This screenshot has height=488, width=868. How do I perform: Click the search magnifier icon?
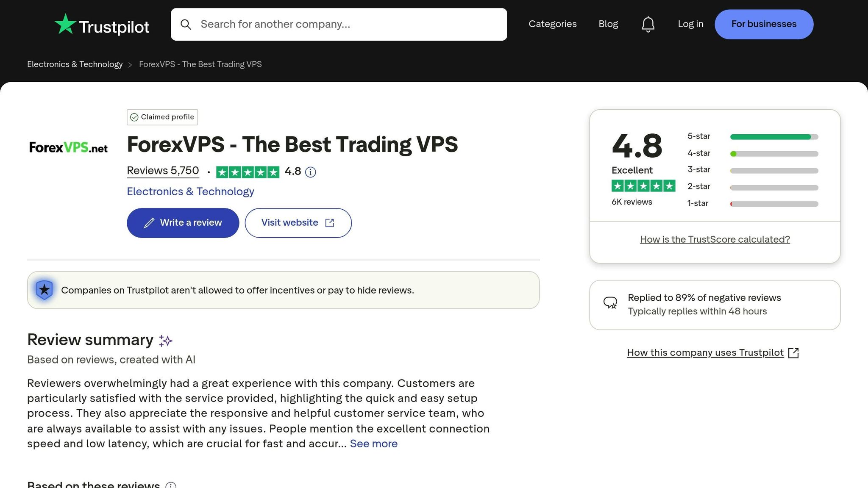pos(186,24)
